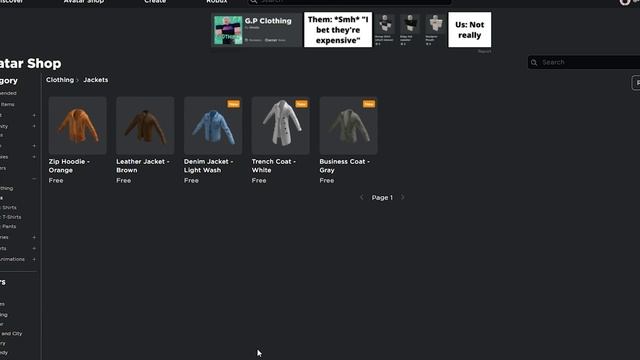Click the 'Us: Not really' ad panel
The height and width of the screenshot is (360, 640).
(469, 30)
